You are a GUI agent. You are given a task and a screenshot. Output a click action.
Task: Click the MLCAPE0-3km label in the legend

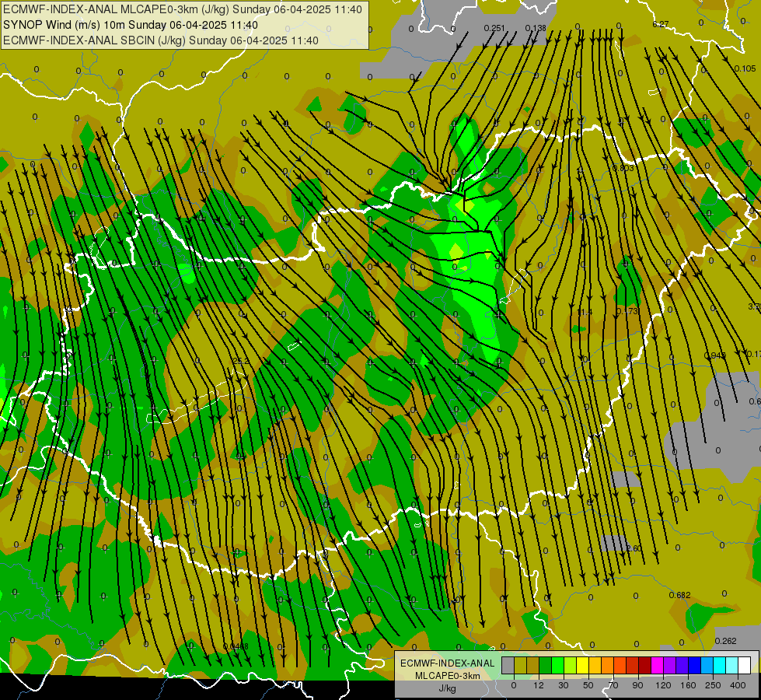[x=448, y=676]
